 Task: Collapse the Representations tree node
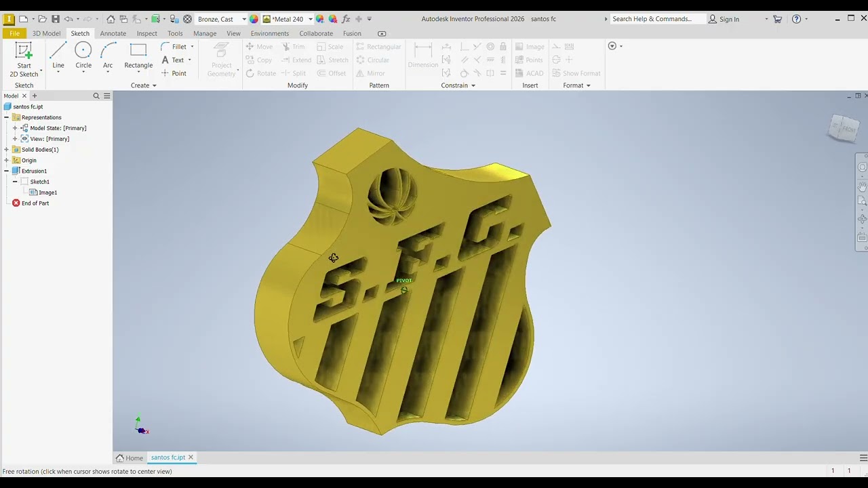pyautogui.click(x=7, y=117)
